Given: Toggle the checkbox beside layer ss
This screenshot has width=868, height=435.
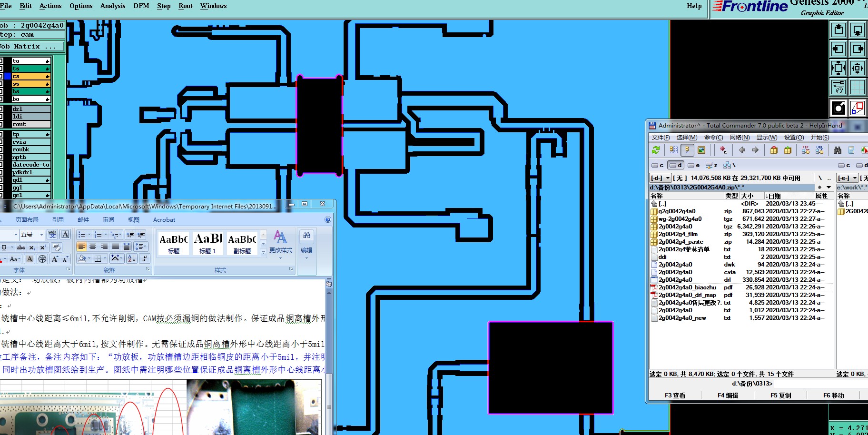Looking at the screenshot, I should coord(1,84).
